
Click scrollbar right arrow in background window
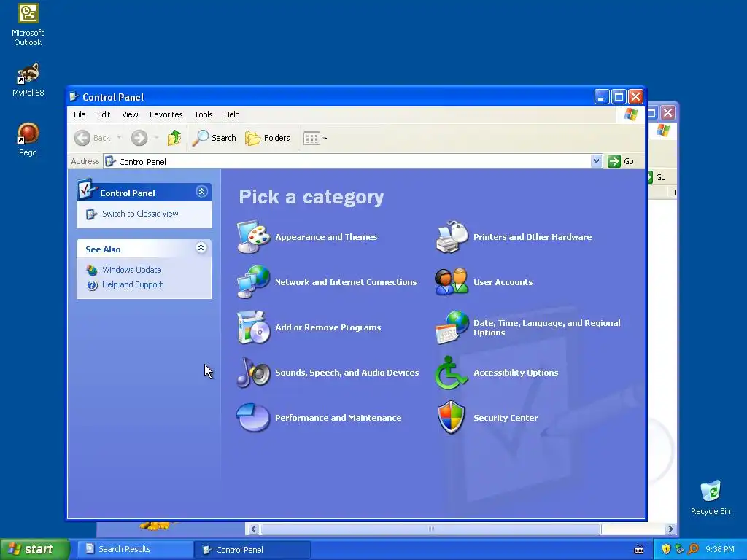pos(670,529)
